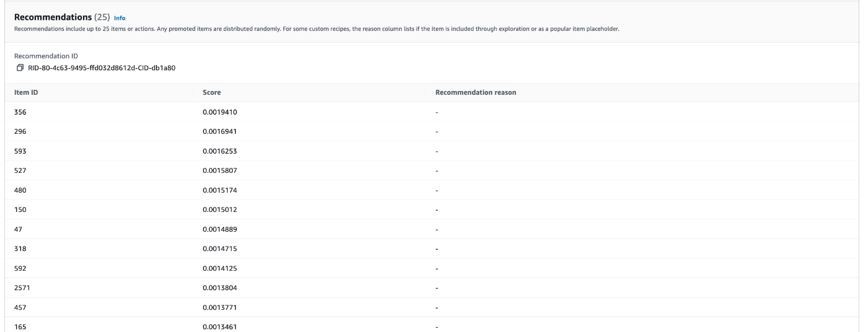868x332 pixels.
Task: Click recommendation reason dash for item 592
Action: 437,268
